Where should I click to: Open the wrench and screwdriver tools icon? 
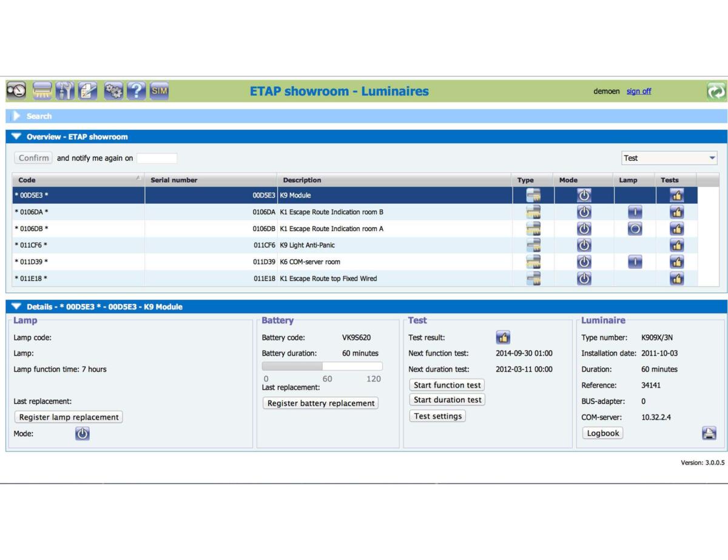coord(65,91)
